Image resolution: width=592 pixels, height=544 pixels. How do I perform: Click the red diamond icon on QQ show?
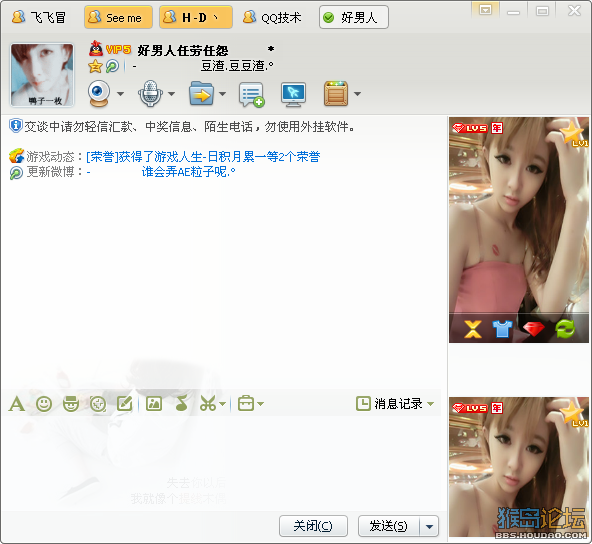point(533,329)
